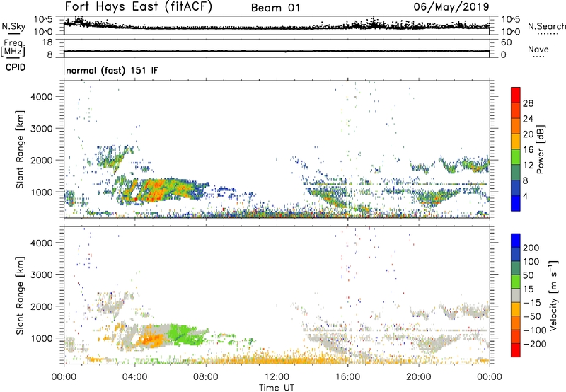The width and height of the screenshot is (566, 392).
Task: Click the "Power [dB]" colorbar label
Action: (541, 149)
